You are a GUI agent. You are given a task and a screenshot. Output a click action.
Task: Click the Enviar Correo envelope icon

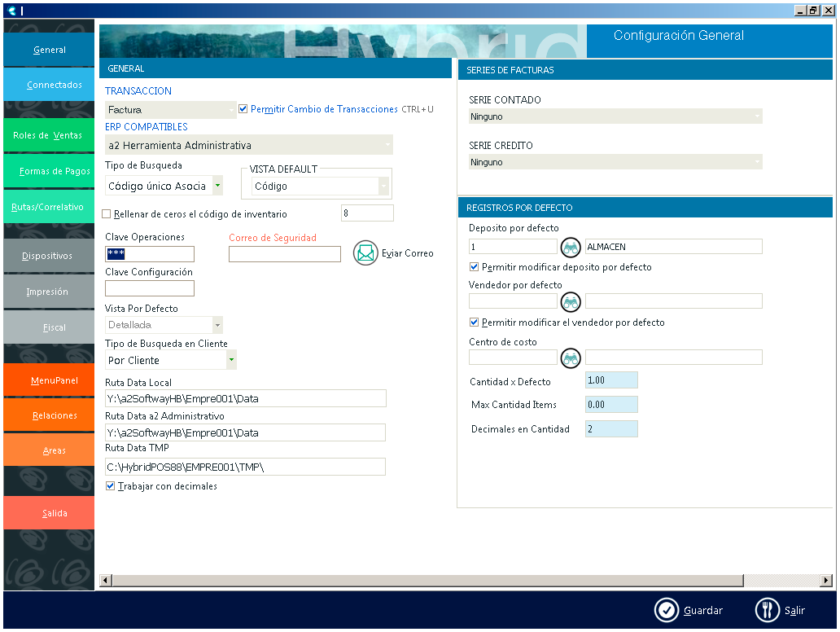365,253
